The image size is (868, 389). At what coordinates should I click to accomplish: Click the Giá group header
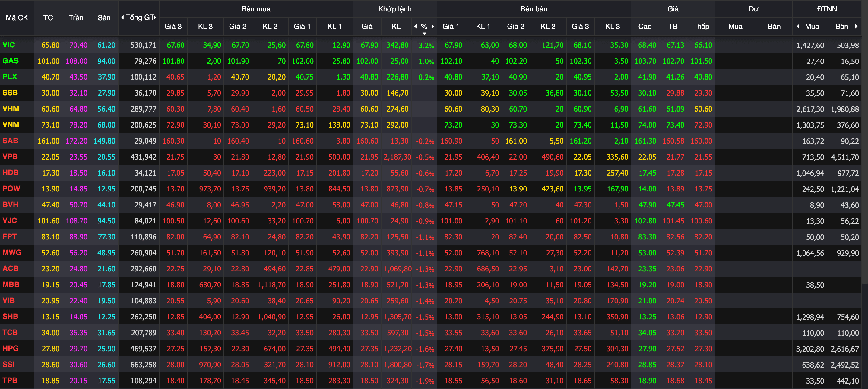673,9
